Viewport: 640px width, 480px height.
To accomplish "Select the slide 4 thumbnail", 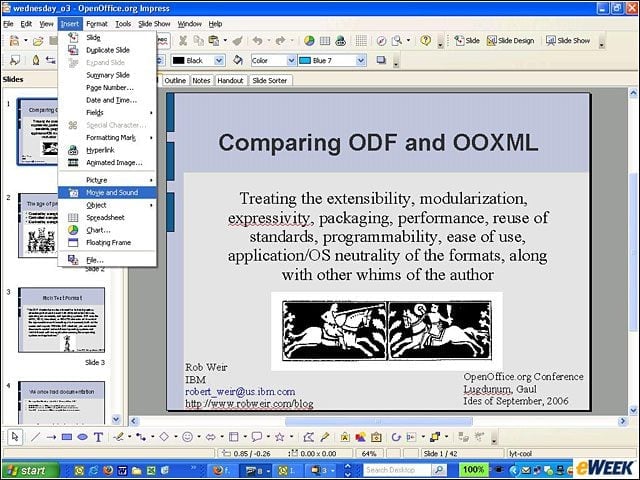I will [61, 403].
